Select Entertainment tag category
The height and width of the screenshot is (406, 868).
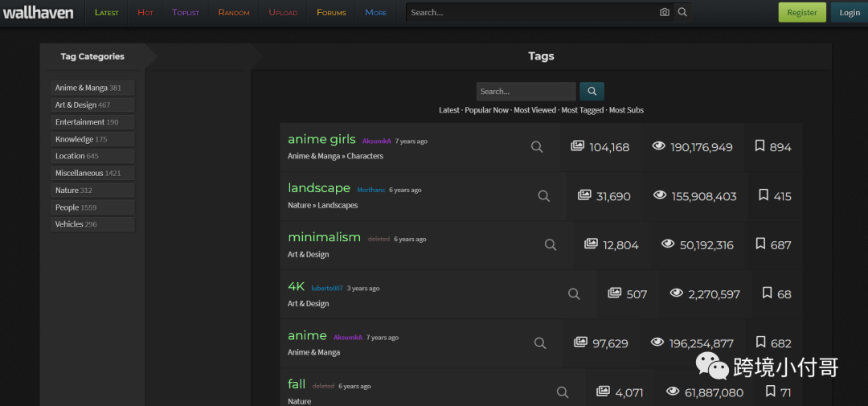click(92, 122)
